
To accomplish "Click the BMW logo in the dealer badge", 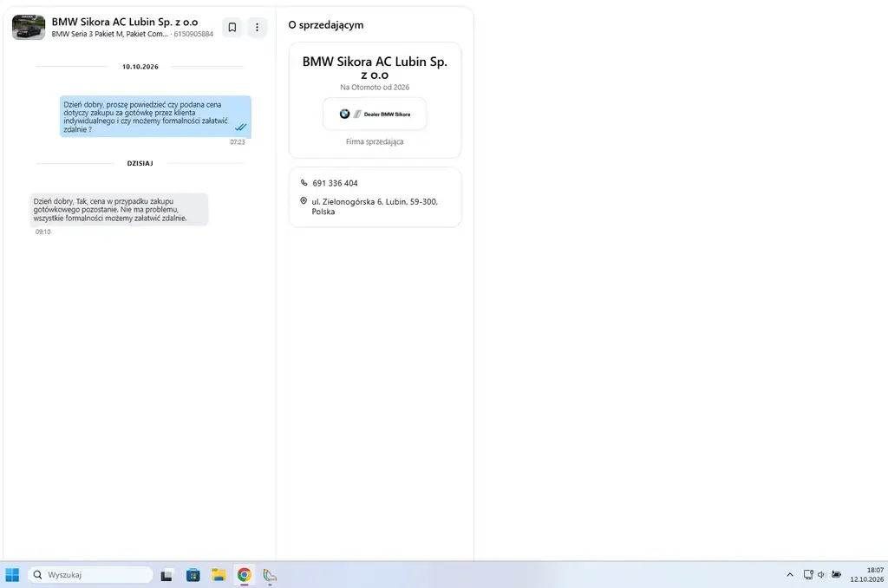I will [x=344, y=114].
